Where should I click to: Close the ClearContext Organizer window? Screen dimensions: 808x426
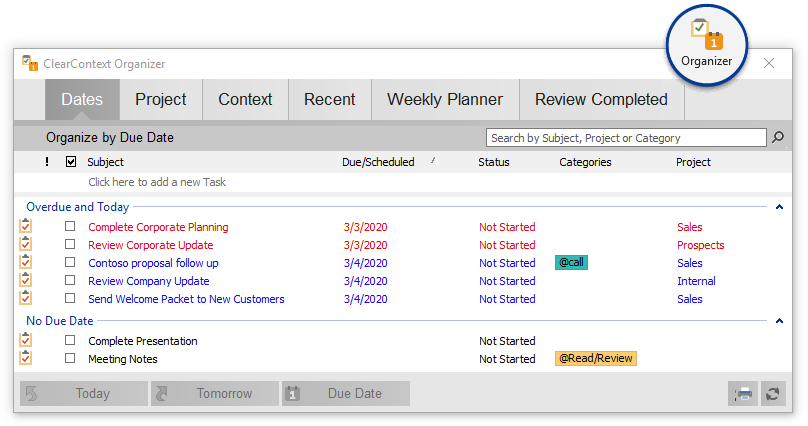769,63
